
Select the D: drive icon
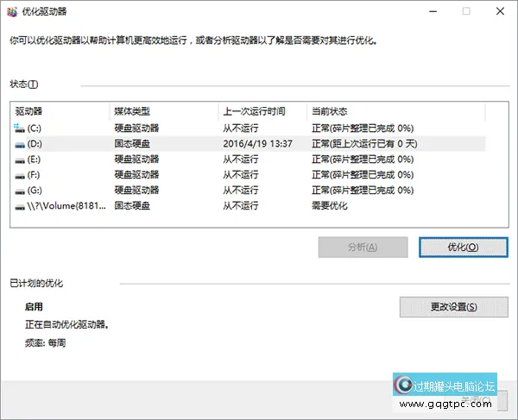pos(20,144)
